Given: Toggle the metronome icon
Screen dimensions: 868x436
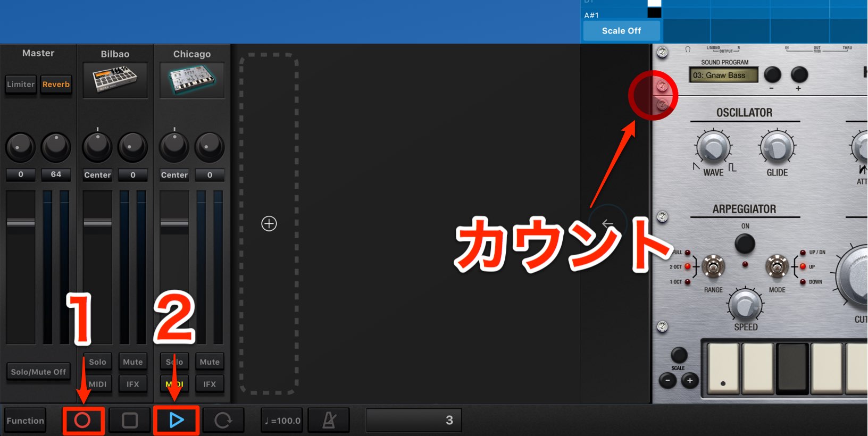Looking at the screenshot, I should click(x=329, y=421).
